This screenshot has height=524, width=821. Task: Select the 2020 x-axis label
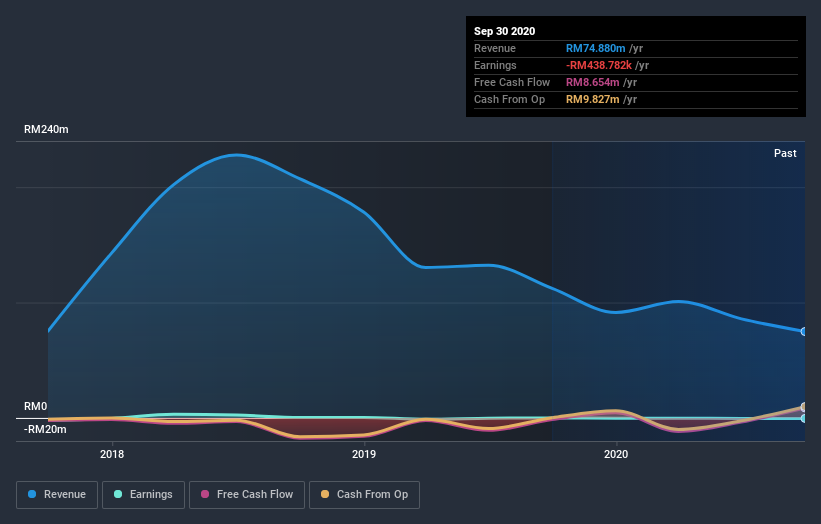(616, 454)
